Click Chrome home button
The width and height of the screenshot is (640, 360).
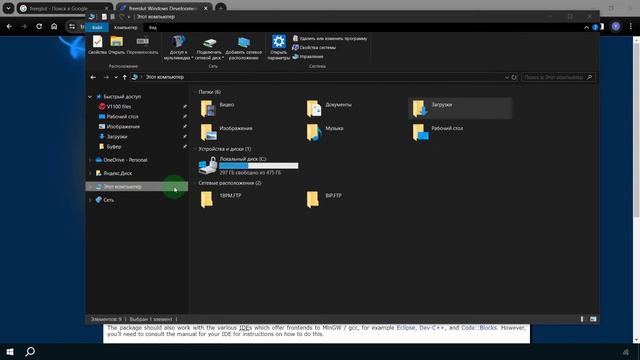(x=54, y=26)
